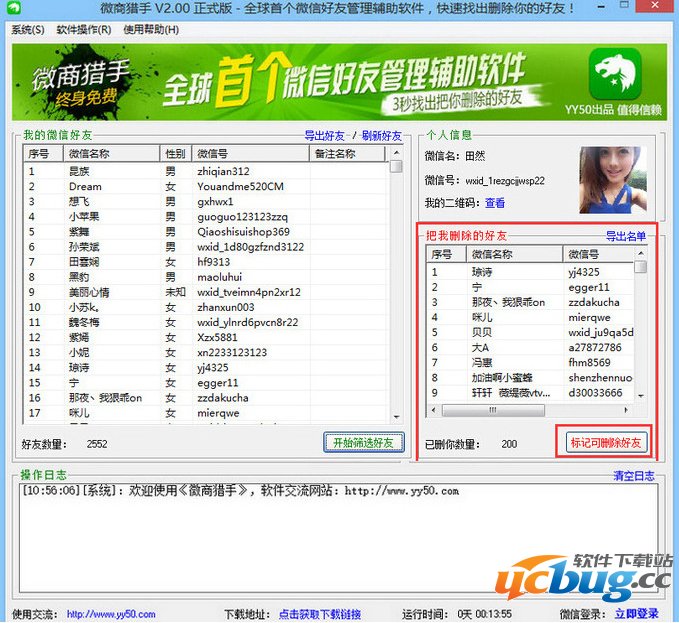Minimize the 微商猎手 window
679x623 pixels.
click(601, 7)
